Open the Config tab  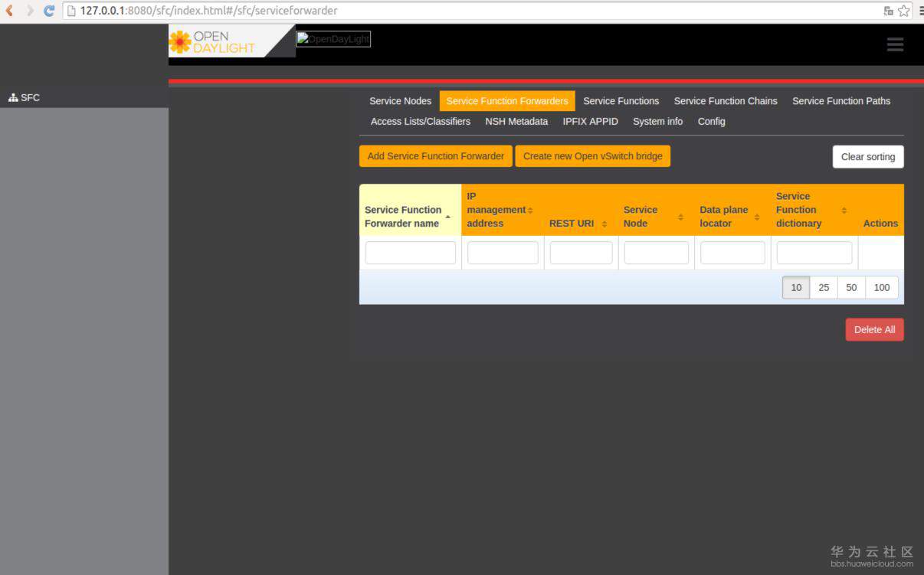click(711, 121)
